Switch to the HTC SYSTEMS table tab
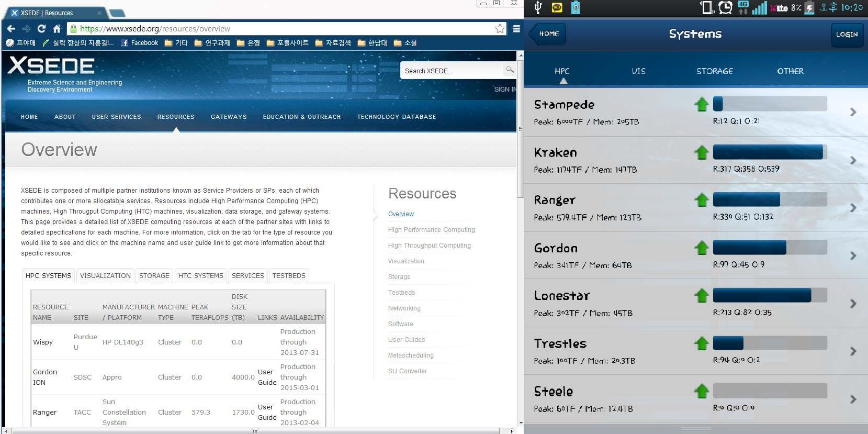The image size is (868, 434). click(201, 275)
